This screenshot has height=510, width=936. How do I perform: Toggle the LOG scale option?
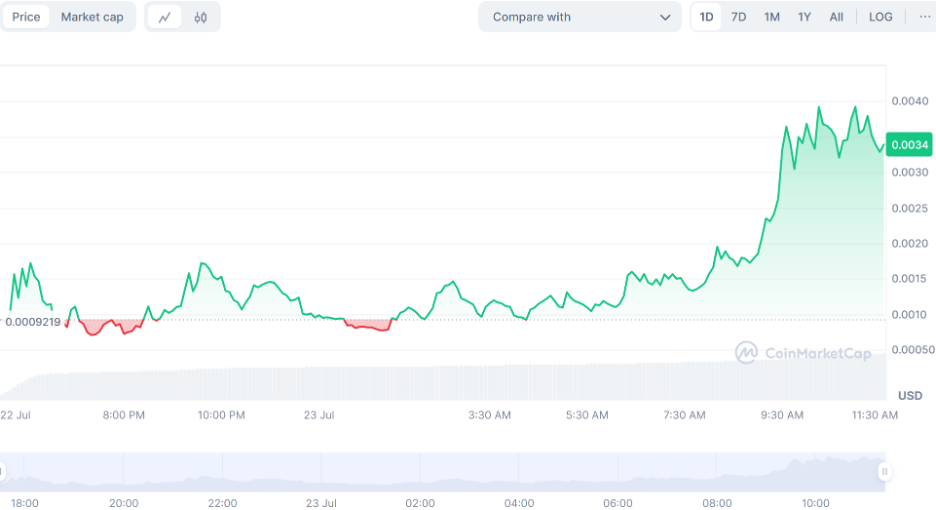pos(880,17)
